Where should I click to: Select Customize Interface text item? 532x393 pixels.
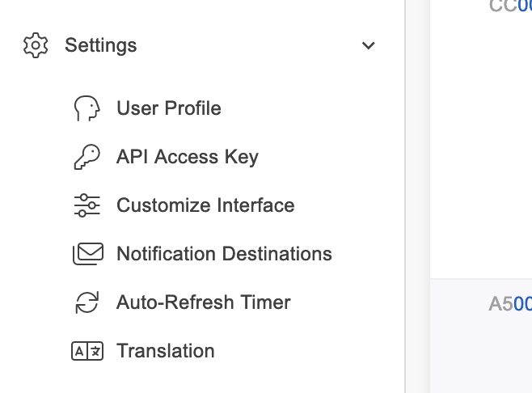pyautogui.click(x=205, y=205)
